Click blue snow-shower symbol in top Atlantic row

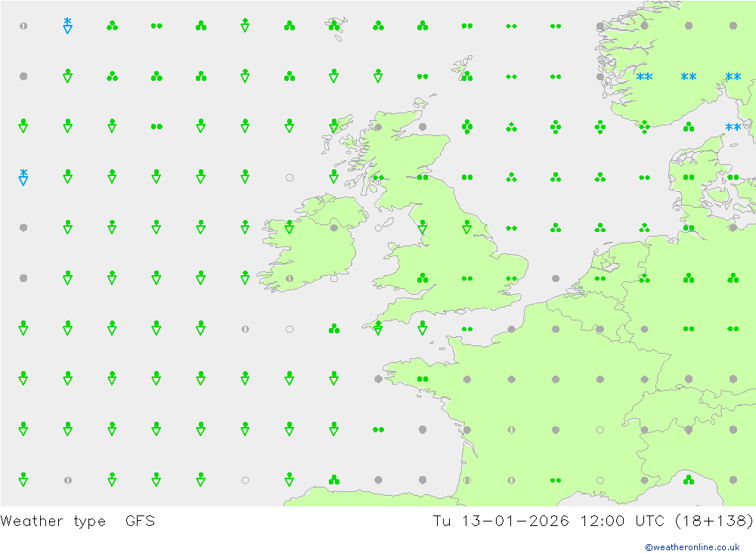(x=68, y=26)
